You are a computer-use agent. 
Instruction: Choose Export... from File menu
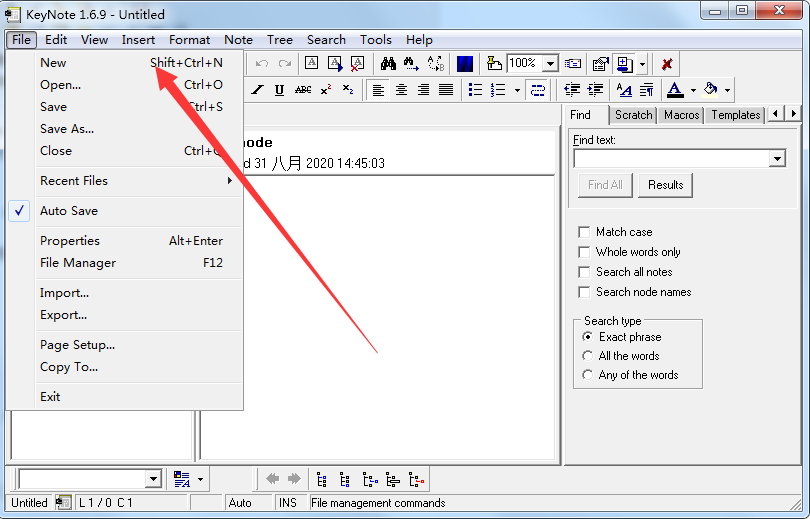point(124,315)
